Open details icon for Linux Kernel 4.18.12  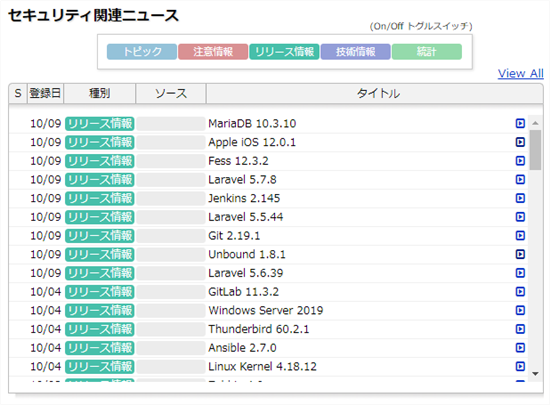[x=520, y=366]
